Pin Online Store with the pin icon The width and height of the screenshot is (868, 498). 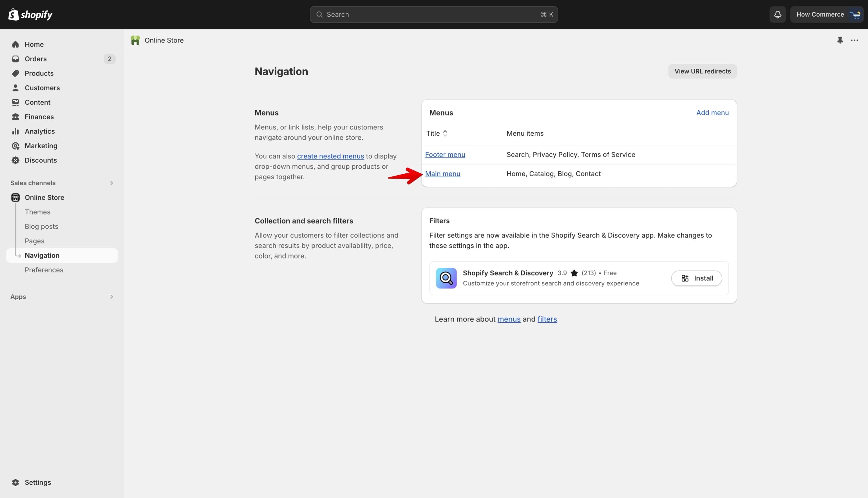pos(840,40)
